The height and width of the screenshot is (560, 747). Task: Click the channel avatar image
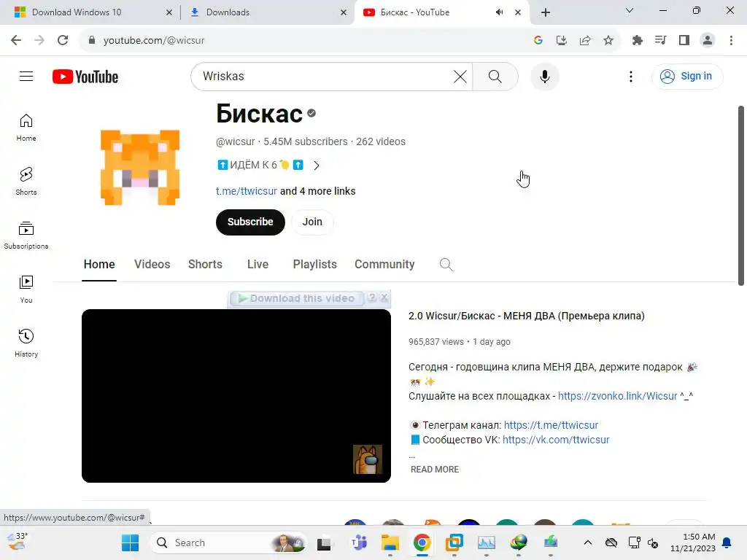(139, 167)
